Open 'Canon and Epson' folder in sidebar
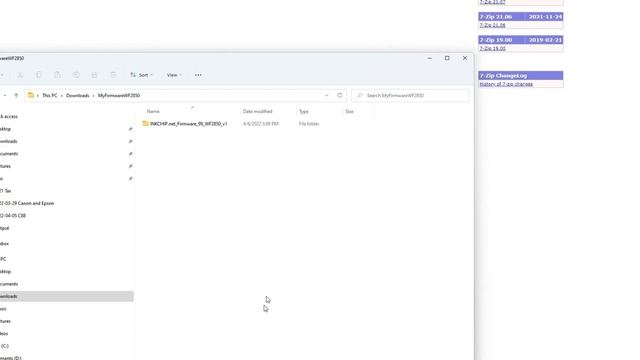Image resolution: width=640 pixels, height=360 pixels. coord(27,203)
